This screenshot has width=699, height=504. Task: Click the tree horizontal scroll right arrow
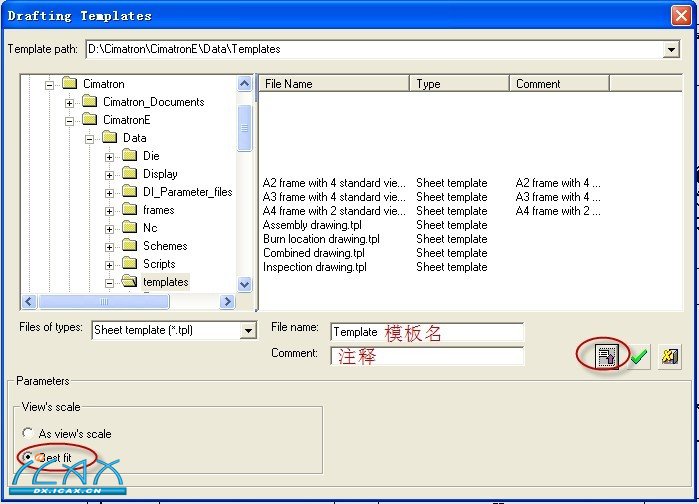(x=227, y=302)
